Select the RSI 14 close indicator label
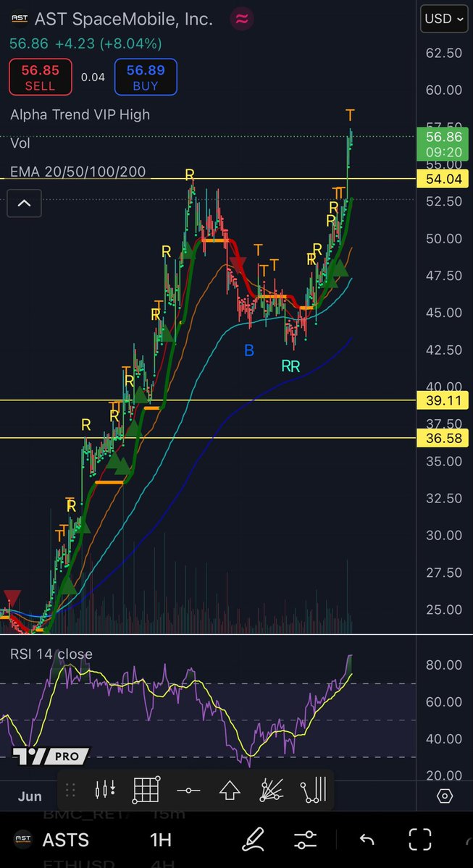The height and width of the screenshot is (868, 473). [x=51, y=654]
